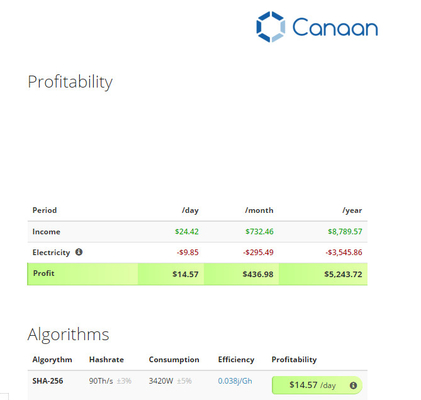
Task: Click the /day column header
Action: point(190,210)
